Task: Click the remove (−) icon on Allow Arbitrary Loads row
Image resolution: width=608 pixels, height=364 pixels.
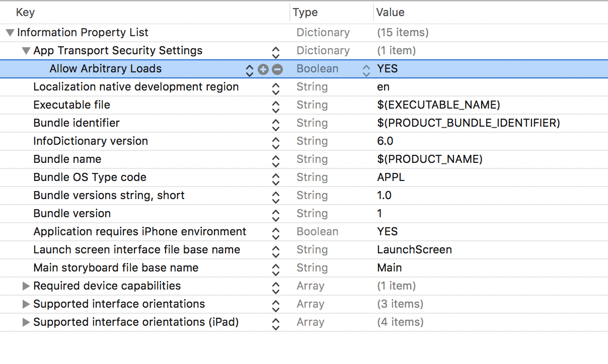Action: (x=277, y=69)
